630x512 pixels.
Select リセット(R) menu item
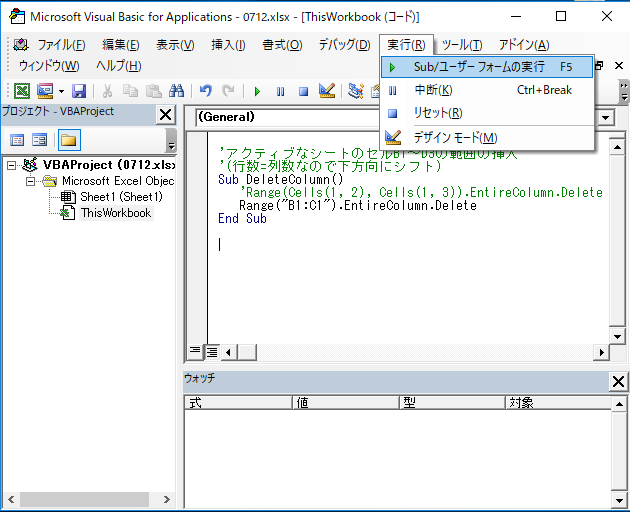(x=487, y=113)
